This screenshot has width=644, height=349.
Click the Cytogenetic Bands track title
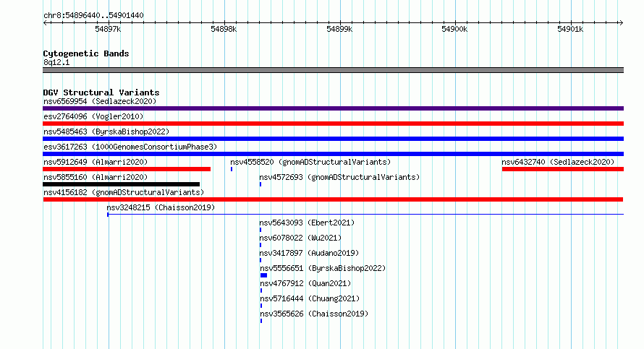point(86,53)
